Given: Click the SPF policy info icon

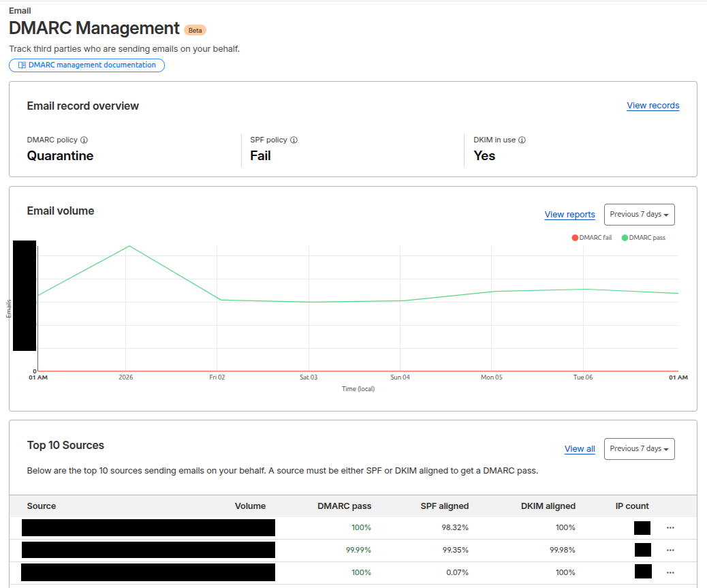Looking at the screenshot, I should click(x=294, y=140).
